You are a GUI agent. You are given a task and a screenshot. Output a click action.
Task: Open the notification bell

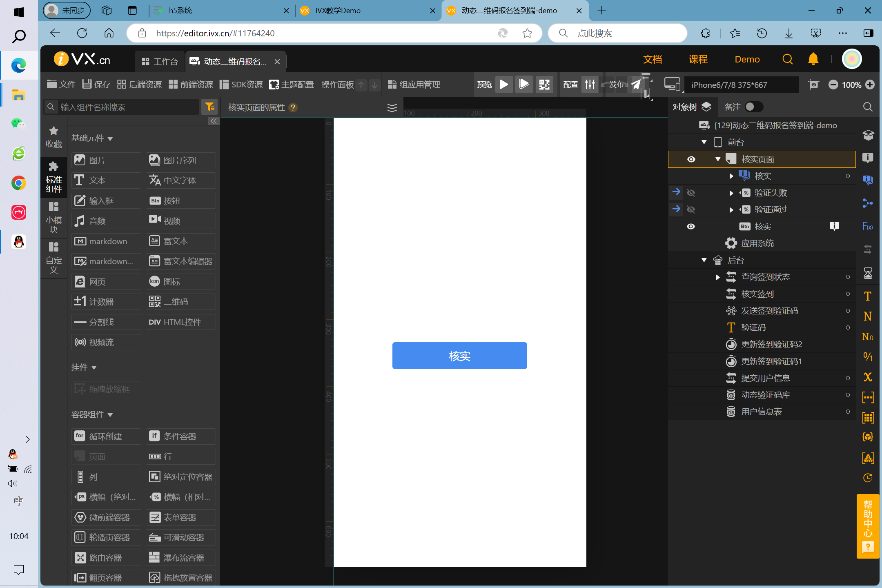(813, 59)
